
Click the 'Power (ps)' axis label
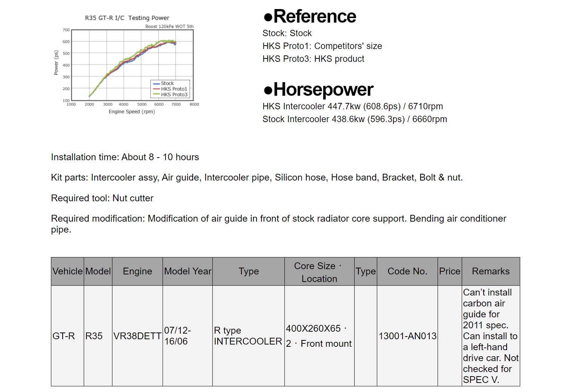coord(56,63)
